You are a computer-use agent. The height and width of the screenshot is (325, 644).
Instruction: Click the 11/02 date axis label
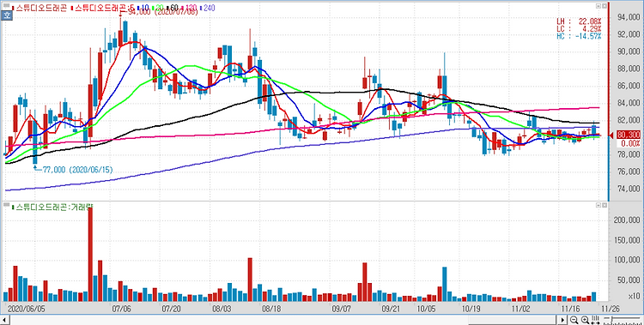tap(521, 308)
